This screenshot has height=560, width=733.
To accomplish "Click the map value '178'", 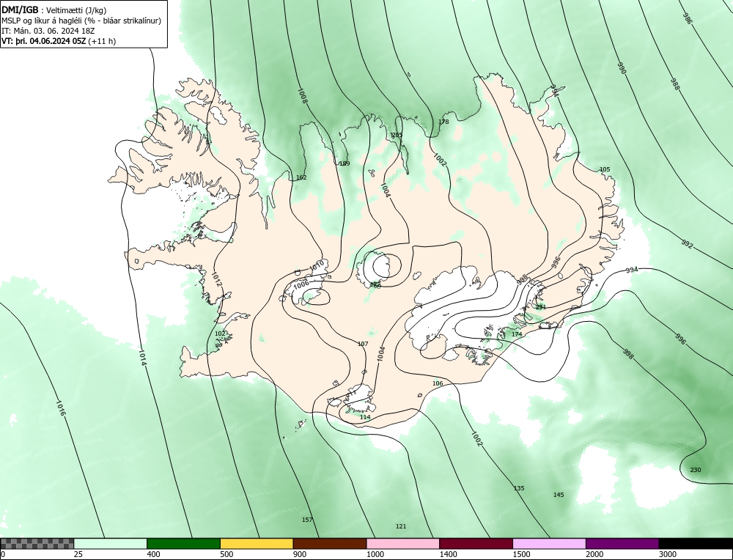I will pyautogui.click(x=443, y=122).
